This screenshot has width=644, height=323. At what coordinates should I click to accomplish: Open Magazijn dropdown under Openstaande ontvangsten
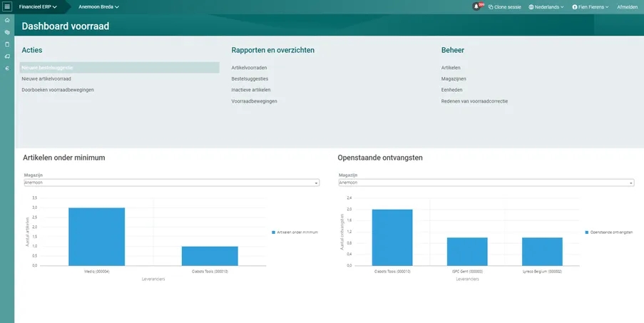pos(486,183)
